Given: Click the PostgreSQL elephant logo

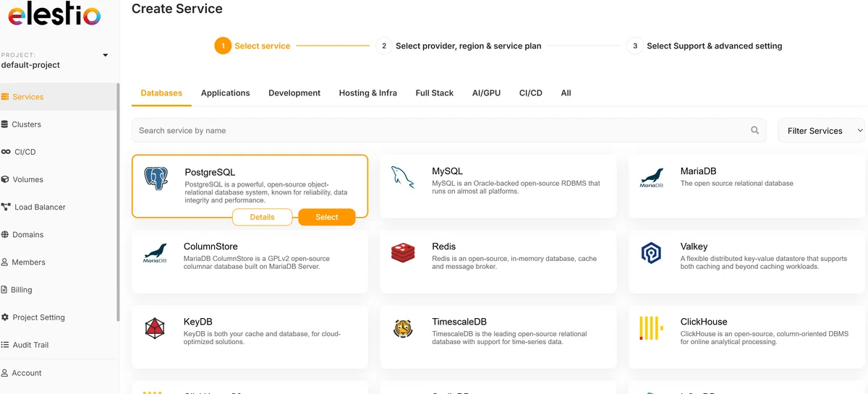Looking at the screenshot, I should pos(156,179).
